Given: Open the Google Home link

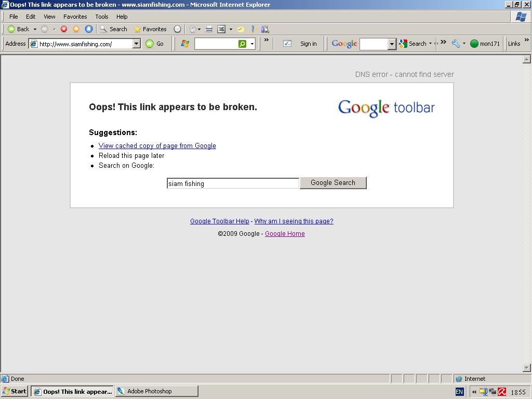Looking at the screenshot, I should click(x=285, y=234).
